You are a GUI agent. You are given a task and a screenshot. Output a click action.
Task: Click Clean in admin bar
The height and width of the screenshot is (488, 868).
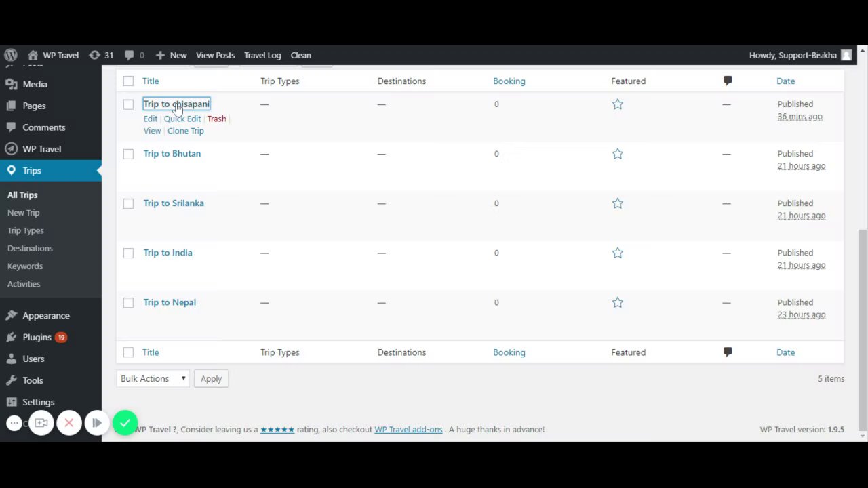[300, 55]
